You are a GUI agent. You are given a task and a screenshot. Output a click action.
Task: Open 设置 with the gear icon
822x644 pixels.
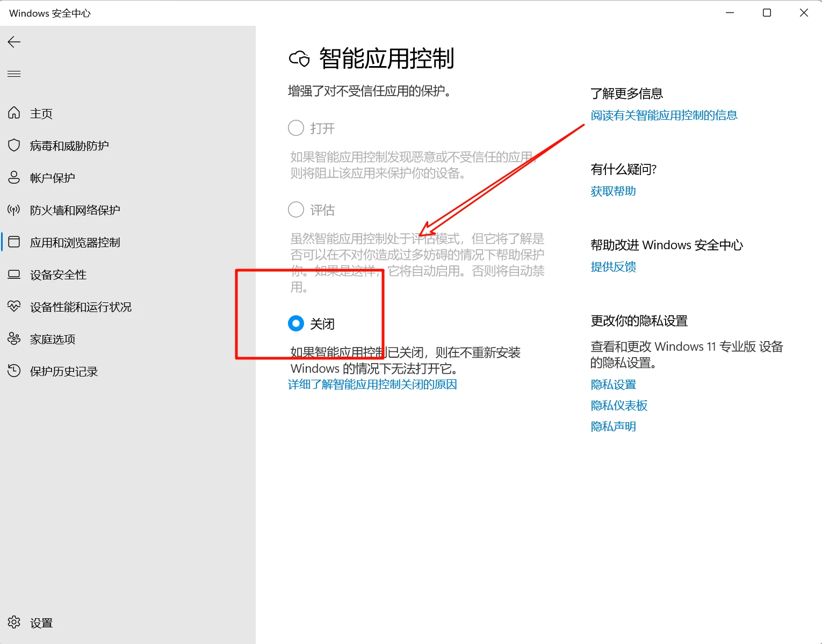click(15, 623)
